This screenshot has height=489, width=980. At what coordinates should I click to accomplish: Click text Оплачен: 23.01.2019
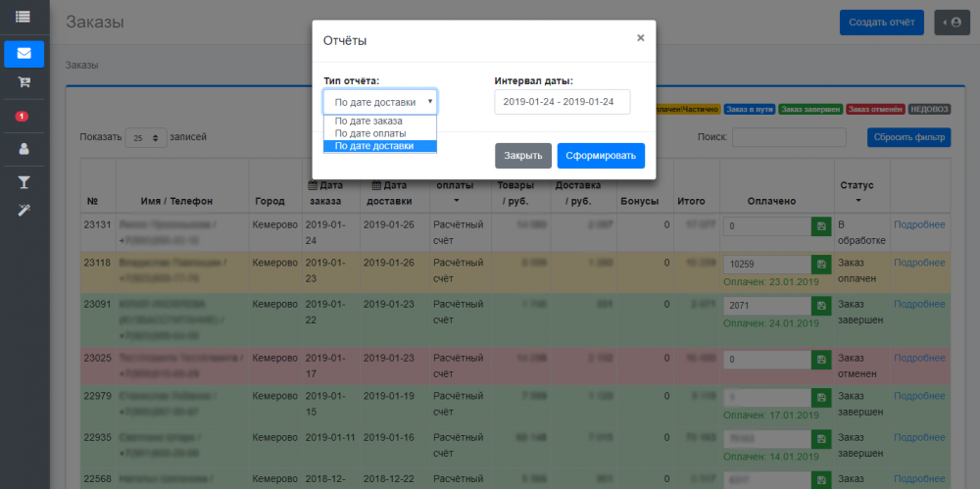tap(770, 282)
